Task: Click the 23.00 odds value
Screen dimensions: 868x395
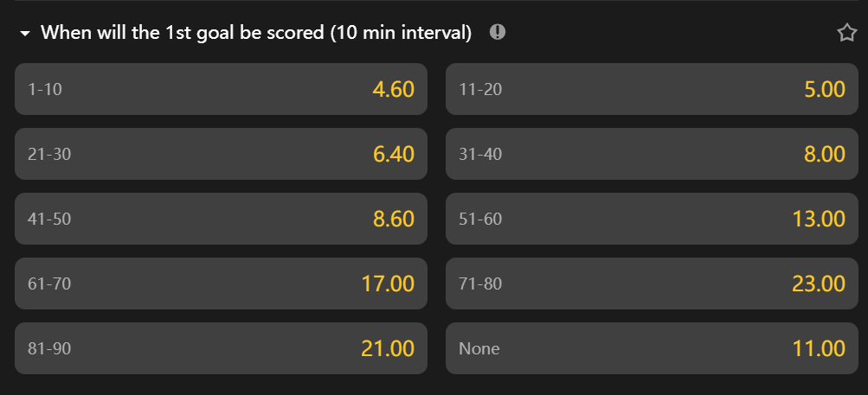Action: 819,284
